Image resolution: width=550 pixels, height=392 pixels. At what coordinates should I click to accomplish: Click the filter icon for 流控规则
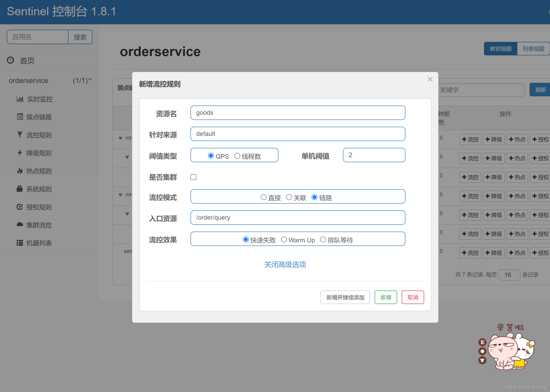point(20,135)
